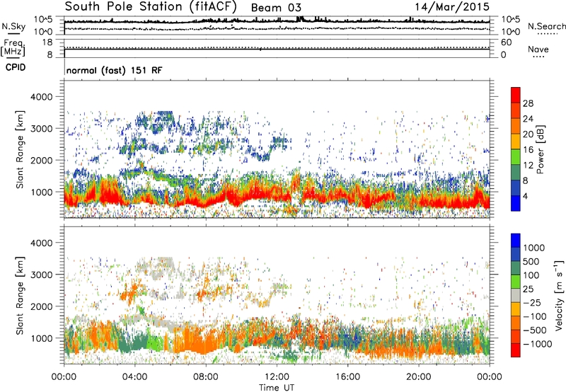Screen dimensions: 566x392
Task: Click the red bottom segment of velocity colorbar
Action: [516, 350]
